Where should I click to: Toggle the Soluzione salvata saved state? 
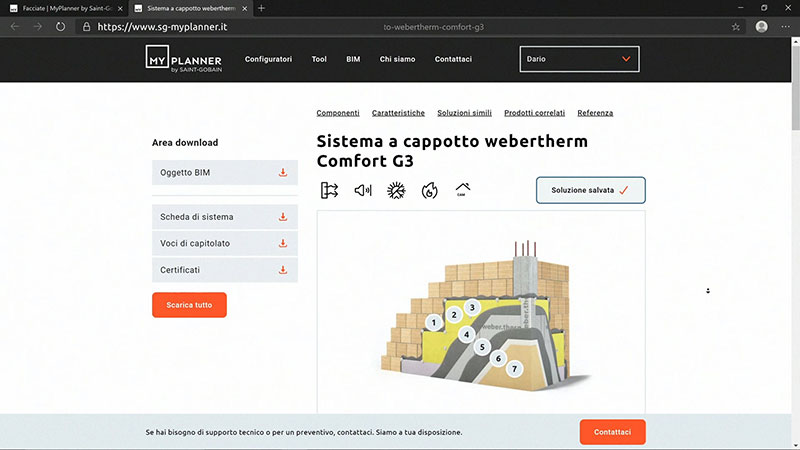(x=590, y=190)
